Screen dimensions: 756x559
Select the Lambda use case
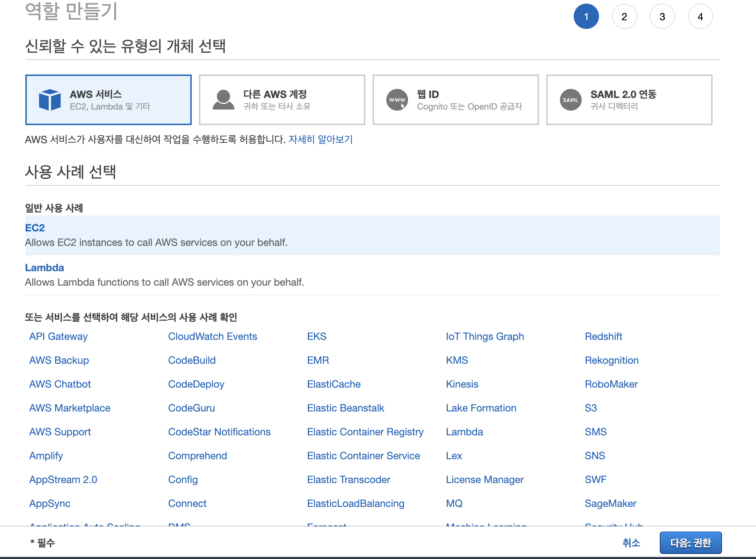tap(44, 268)
